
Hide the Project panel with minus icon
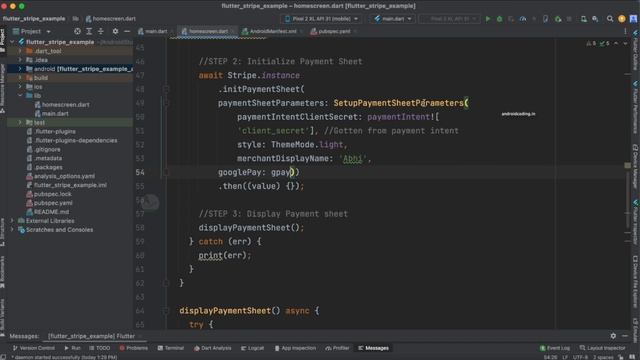[x=127, y=31]
